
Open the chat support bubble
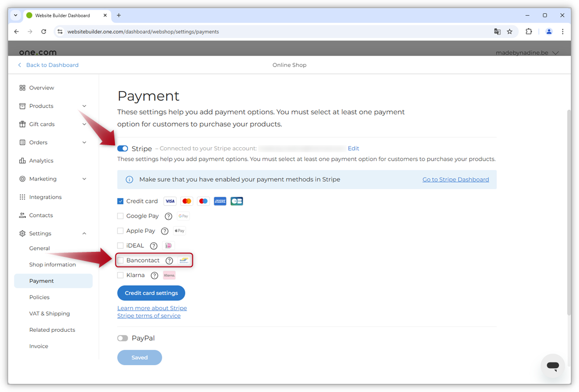click(552, 366)
